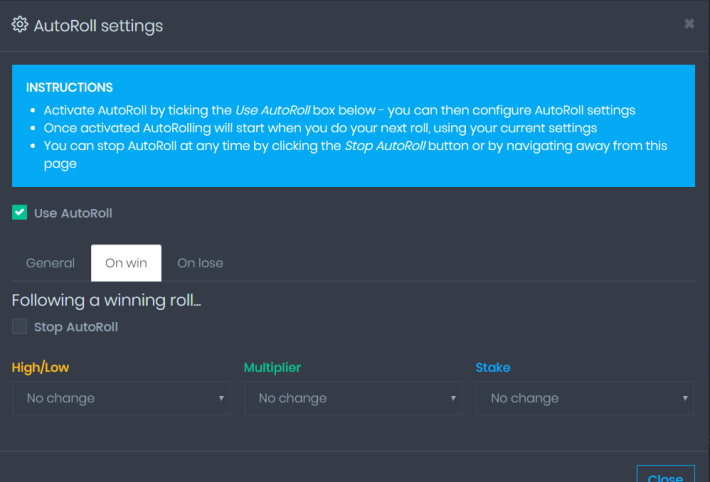Expand the High/Low No change dropdown

(x=121, y=398)
